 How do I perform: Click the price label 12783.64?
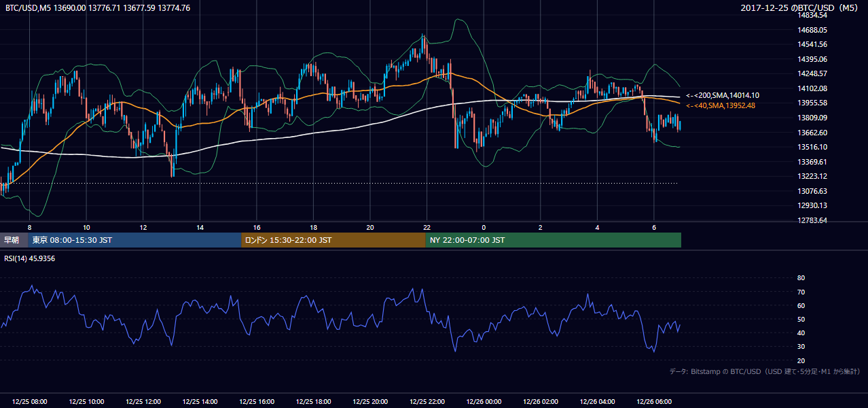point(812,220)
